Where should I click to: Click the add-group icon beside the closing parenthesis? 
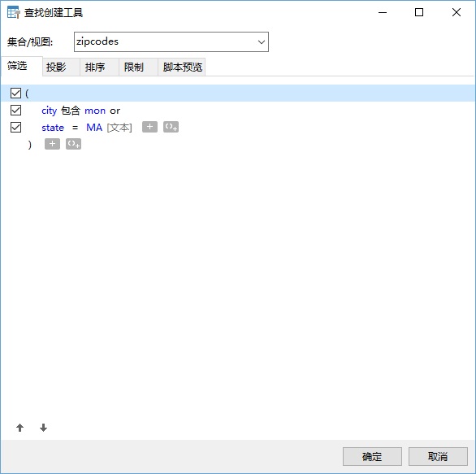(73, 144)
